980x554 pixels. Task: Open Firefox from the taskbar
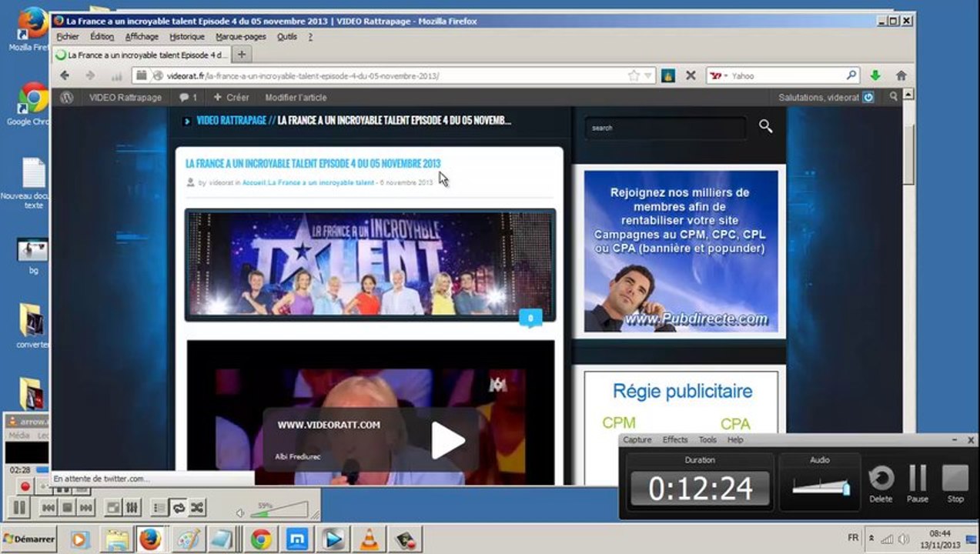[x=150, y=539]
